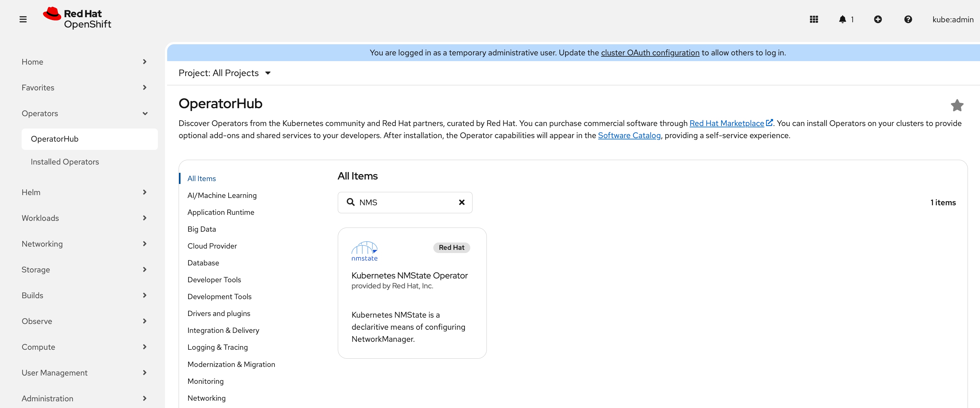Open the Kubernetes NMState Operator card
The width and height of the screenshot is (980, 408).
pyautogui.click(x=412, y=293)
